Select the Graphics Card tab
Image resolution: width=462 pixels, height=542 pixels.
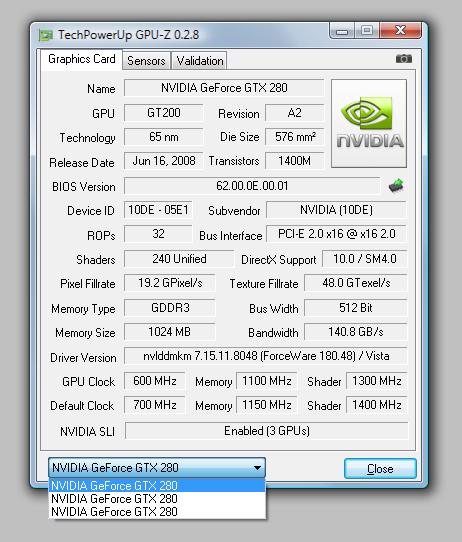point(82,59)
